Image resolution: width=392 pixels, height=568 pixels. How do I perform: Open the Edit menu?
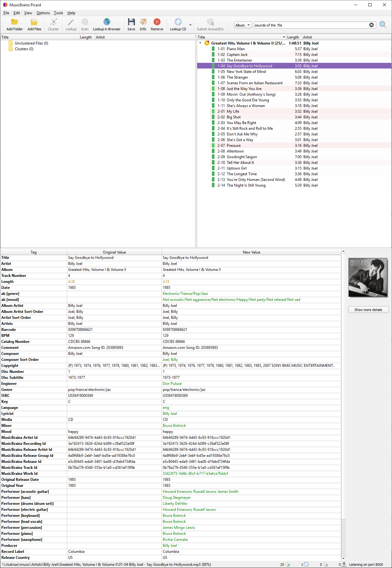pyautogui.click(x=17, y=13)
